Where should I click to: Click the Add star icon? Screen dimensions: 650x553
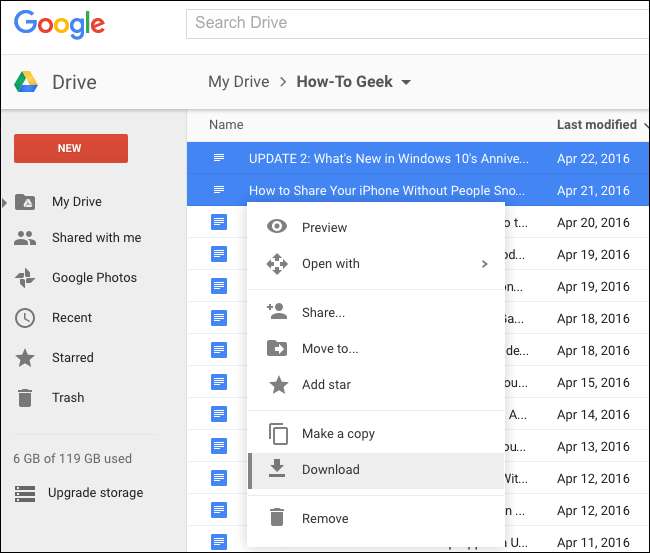pos(277,384)
